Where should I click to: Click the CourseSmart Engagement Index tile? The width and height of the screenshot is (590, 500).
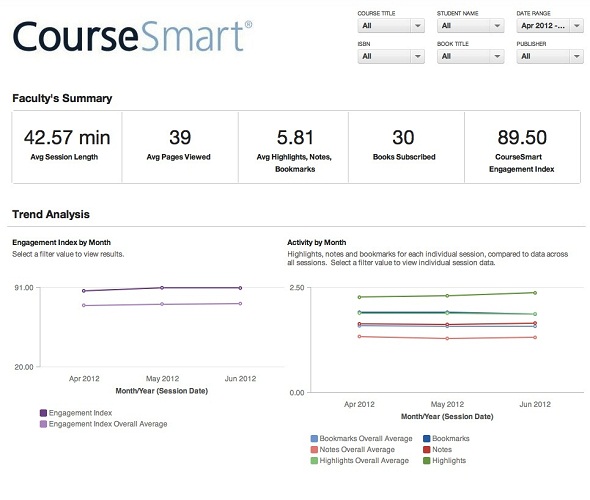pos(522,147)
